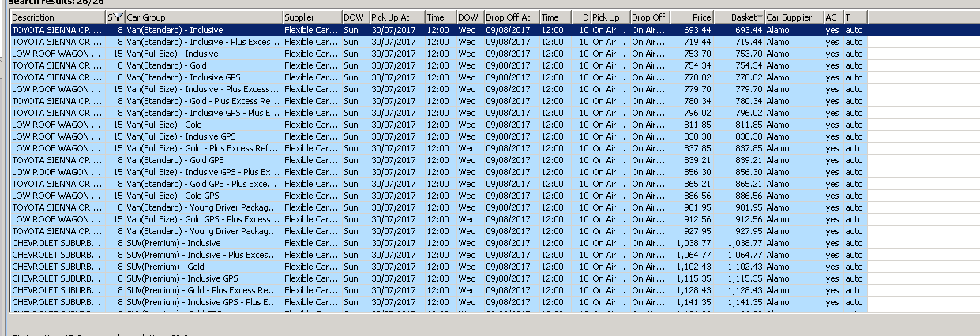Click the Pick Up At column header
This screenshot has height=336, width=980.
[x=396, y=17]
